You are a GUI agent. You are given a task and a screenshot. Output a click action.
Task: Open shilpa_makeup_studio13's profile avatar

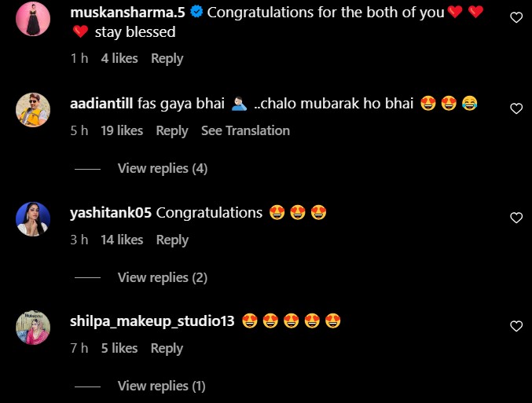[x=34, y=328]
